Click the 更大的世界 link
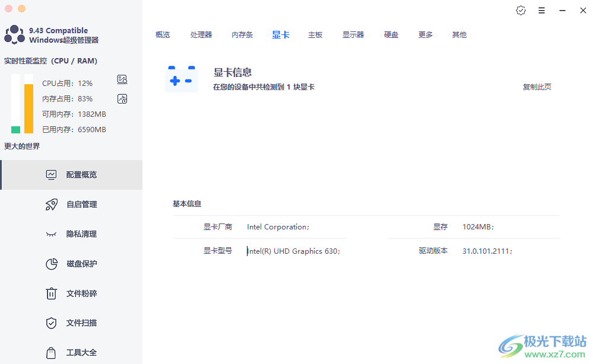Viewport: 593px width, 364px height. click(22, 146)
